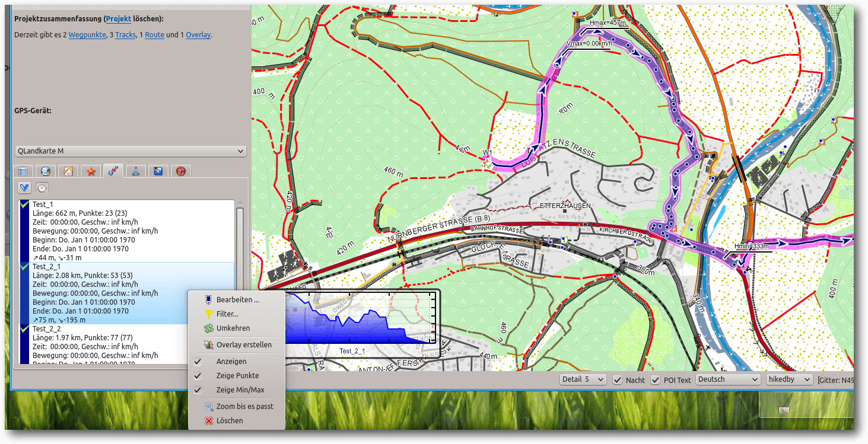Open the Detail 5 dropdown

click(x=583, y=379)
